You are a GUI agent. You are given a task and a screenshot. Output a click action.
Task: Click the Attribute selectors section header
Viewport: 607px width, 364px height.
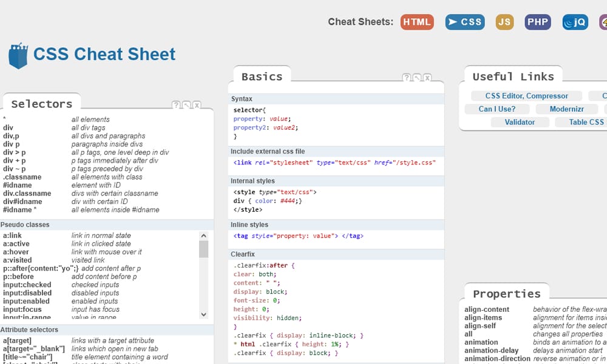pyautogui.click(x=106, y=329)
